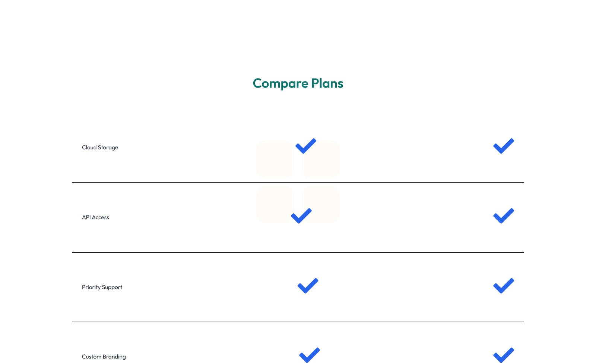Click the Cloud Storage checkmark in right column
The width and height of the screenshot is (596, 364).
503,146
